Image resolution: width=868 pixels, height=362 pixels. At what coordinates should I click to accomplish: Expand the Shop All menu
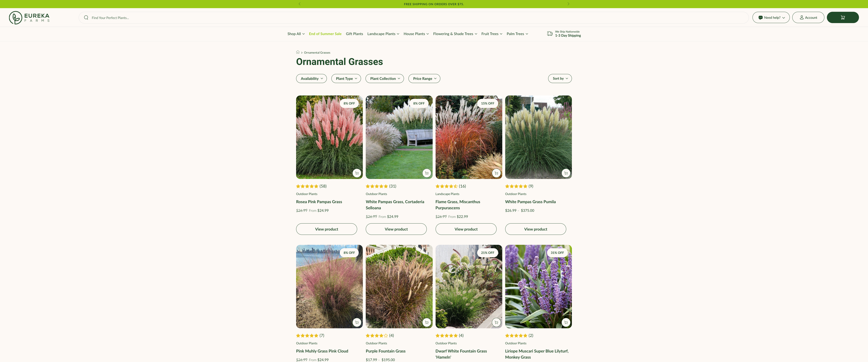click(x=296, y=34)
